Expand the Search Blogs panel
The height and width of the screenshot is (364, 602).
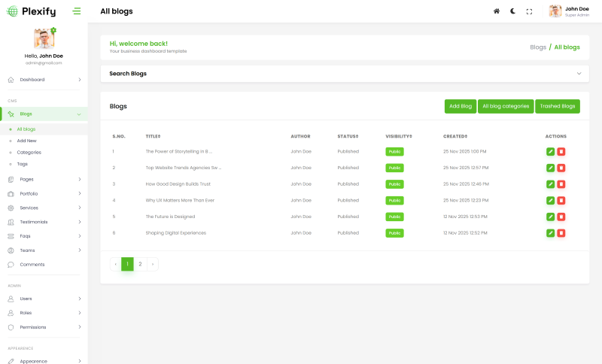tap(578, 74)
